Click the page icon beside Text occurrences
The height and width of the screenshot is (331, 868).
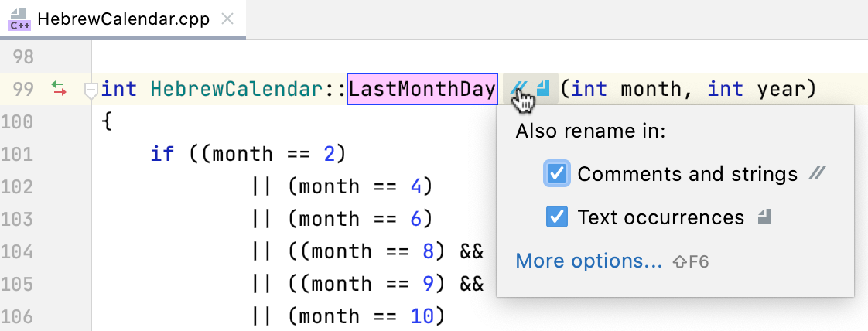pyautogui.click(x=764, y=217)
